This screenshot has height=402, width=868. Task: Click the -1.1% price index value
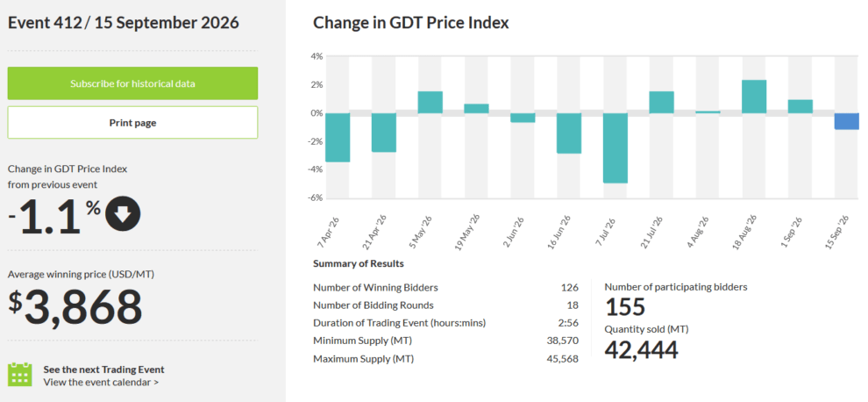pos(55,216)
